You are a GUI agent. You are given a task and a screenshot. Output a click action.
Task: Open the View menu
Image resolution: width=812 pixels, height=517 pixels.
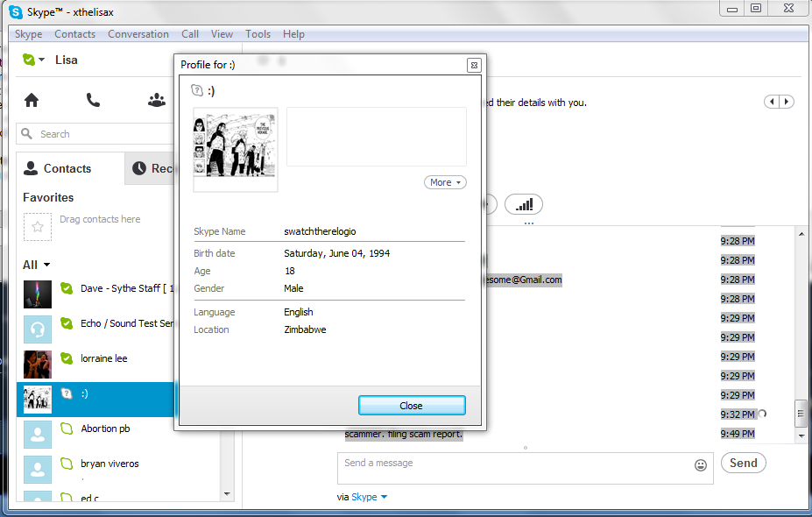coord(222,34)
